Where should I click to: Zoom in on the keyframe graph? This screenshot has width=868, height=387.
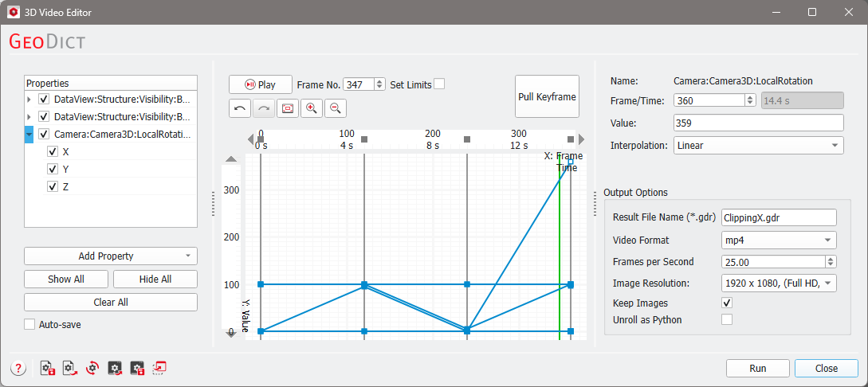(x=311, y=108)
